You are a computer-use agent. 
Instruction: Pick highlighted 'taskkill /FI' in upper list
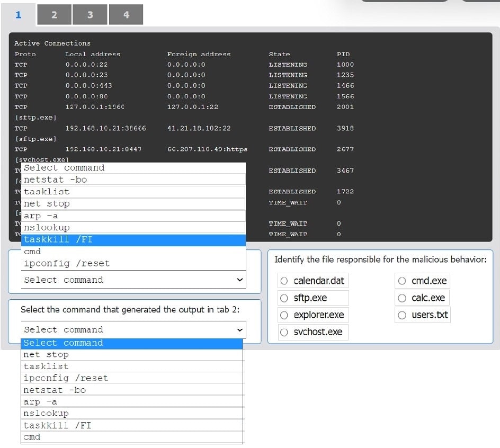coord(133,240)
